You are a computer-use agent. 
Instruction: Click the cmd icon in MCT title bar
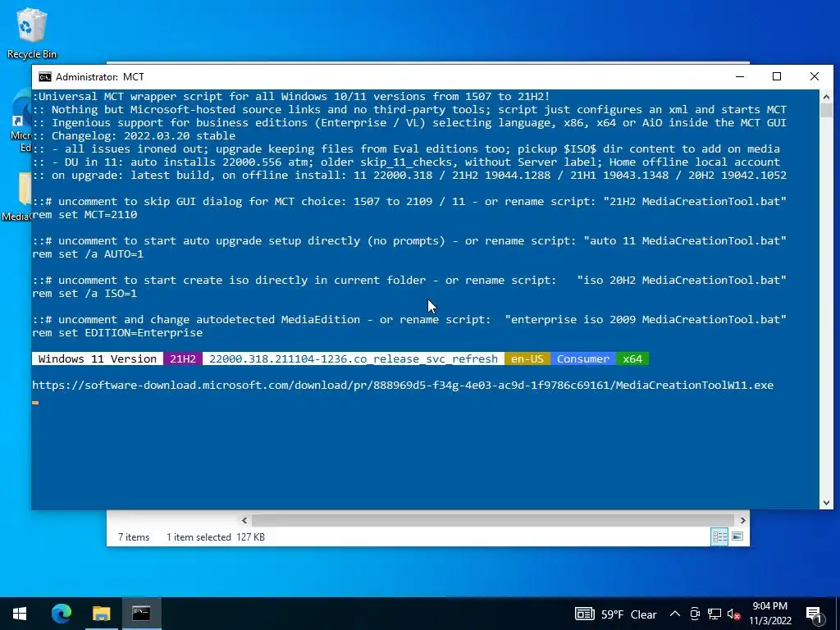[45, 77]
